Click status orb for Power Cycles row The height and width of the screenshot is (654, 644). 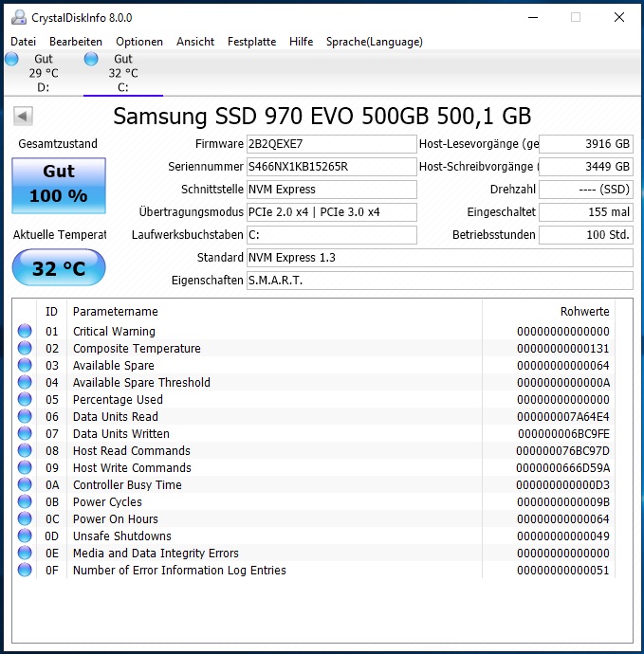(x=25, y=502)
